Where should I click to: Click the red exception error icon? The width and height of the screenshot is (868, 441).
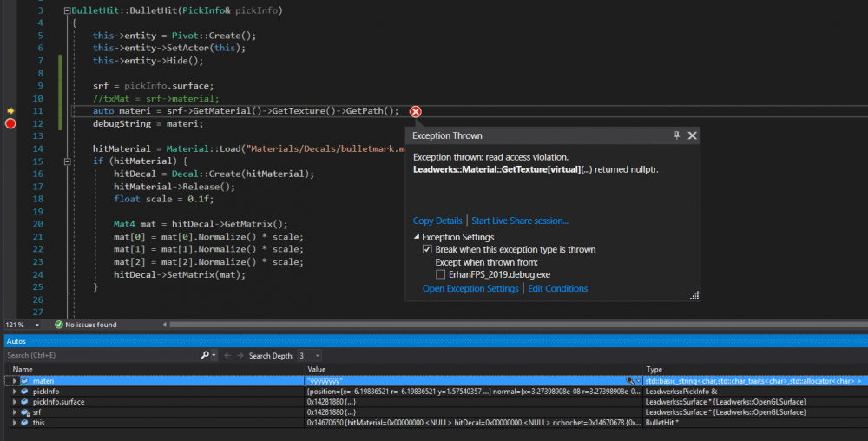tap(416, 111)
